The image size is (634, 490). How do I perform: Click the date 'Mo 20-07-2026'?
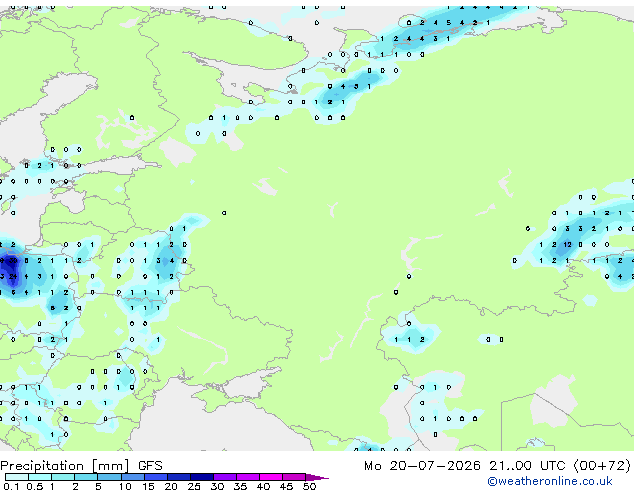click(422, 466)
